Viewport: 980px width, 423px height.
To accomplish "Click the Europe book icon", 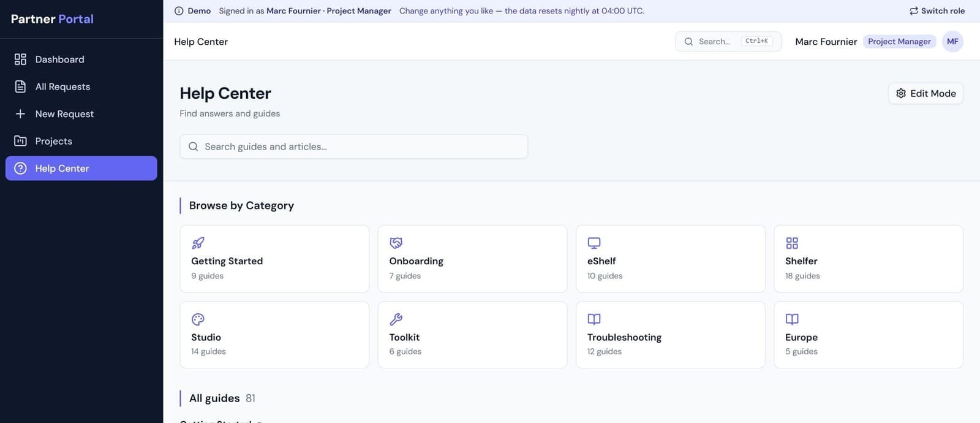I will pos(792,319).
